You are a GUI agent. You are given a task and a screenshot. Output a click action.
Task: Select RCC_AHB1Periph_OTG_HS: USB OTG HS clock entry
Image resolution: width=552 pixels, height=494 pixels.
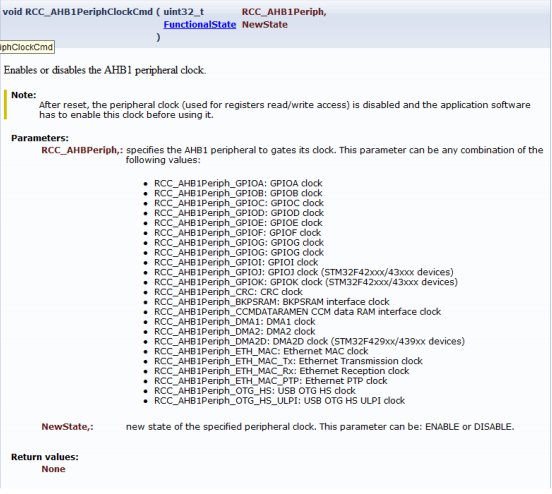coord(255,390)
